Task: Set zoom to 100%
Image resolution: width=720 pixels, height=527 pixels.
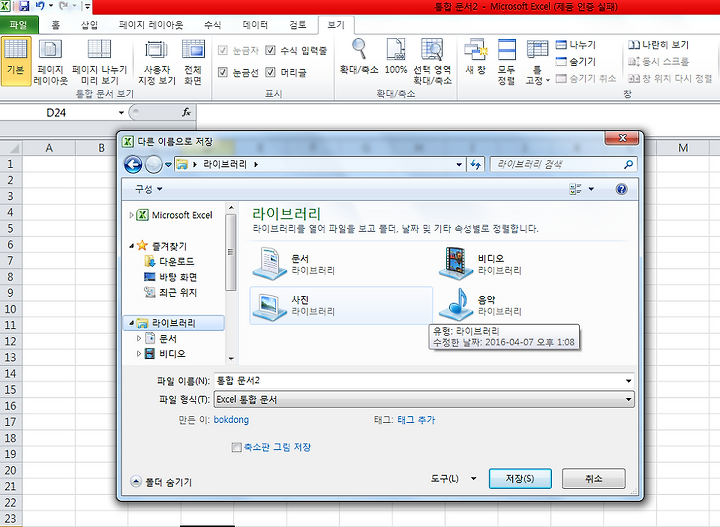Action: 396,56
